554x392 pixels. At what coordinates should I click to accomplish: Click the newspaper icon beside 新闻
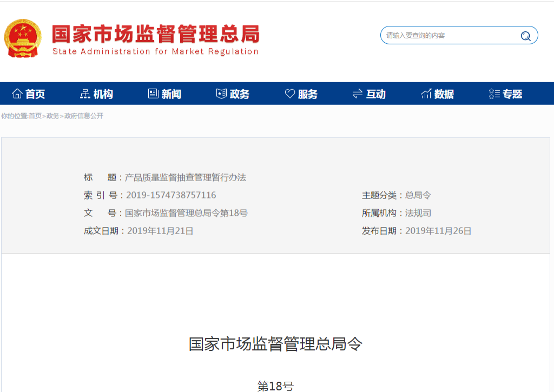pos(153,94)
